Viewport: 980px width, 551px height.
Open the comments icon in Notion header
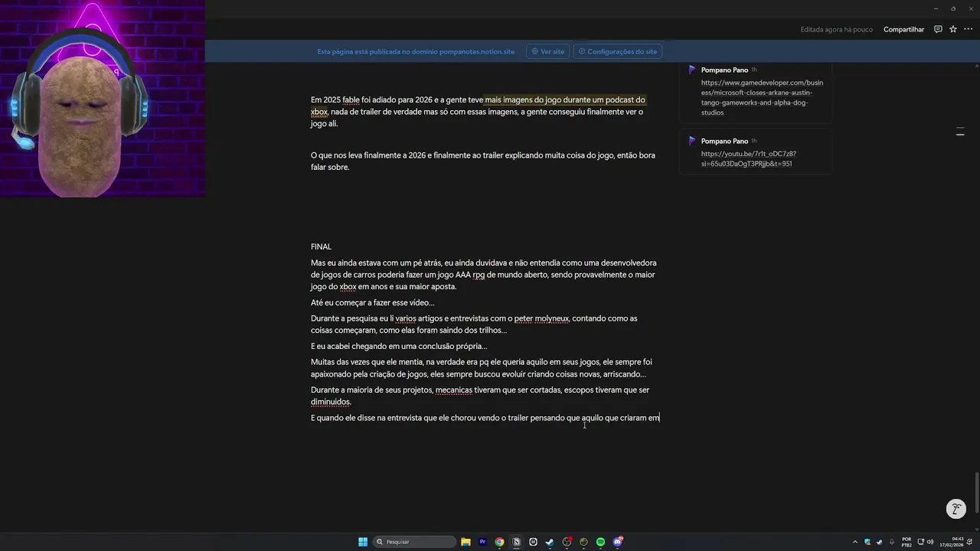(938, 29)
